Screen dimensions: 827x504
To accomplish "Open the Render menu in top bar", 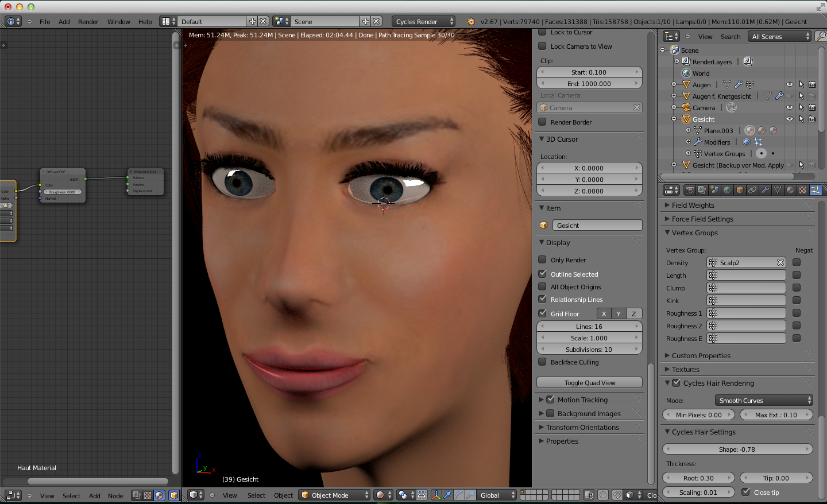I will pos(88,22).
